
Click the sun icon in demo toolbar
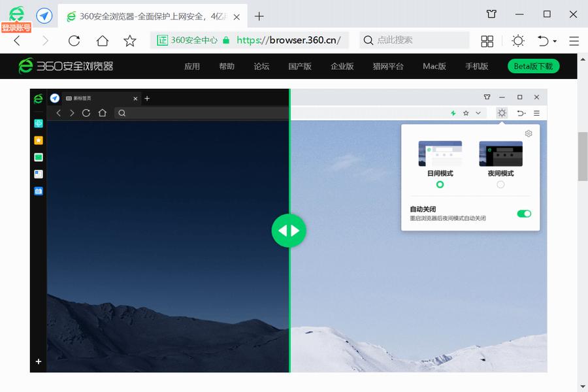502,113
